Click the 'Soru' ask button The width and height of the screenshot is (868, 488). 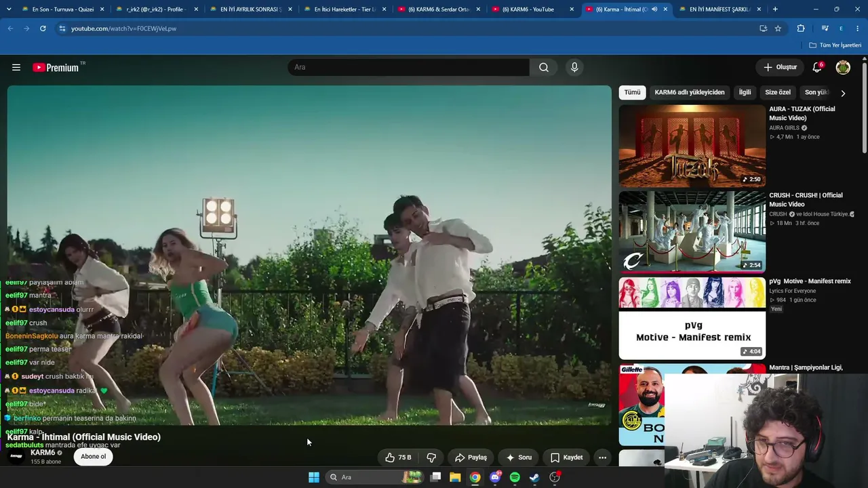coord(519,457)
